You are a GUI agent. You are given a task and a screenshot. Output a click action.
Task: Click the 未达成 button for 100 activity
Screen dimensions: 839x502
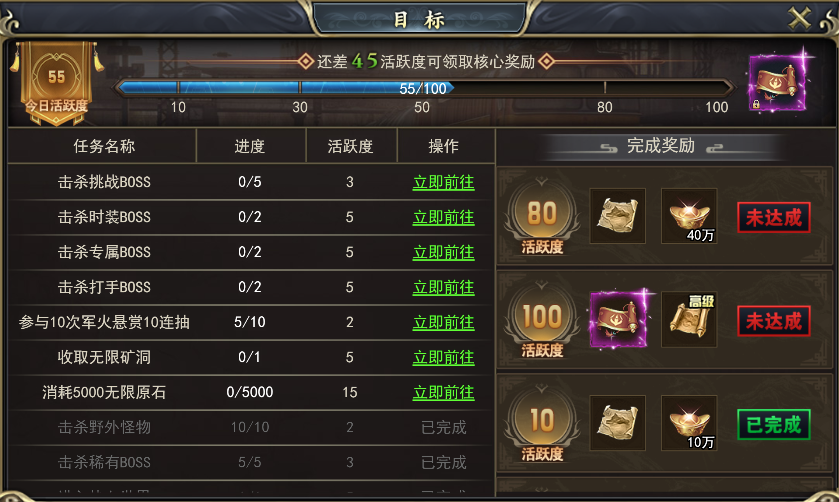click(x=774, y=321)
